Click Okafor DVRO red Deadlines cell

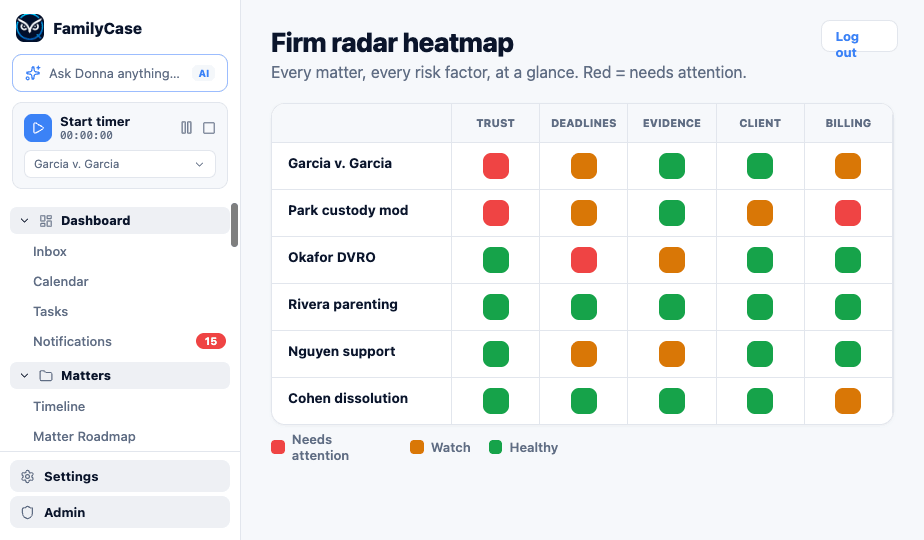click(x=583, y=260)
